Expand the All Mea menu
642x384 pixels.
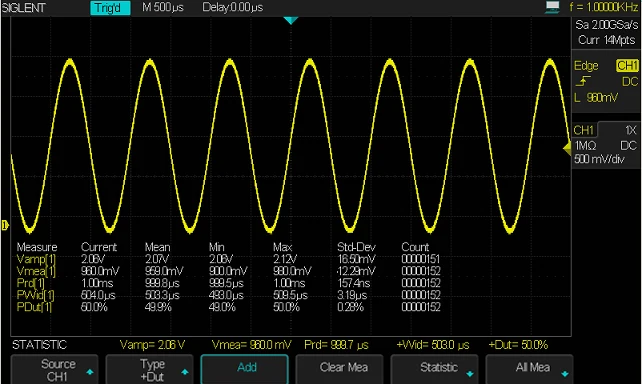click(529, 370)
